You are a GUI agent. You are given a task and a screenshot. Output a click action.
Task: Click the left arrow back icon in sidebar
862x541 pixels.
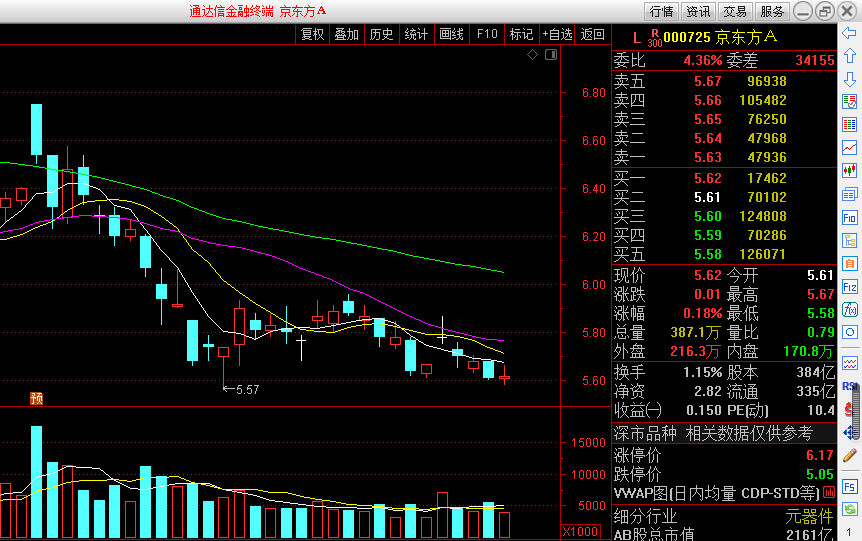850,33
